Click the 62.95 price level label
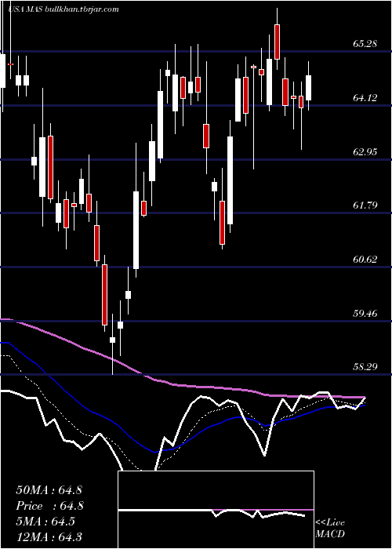 (x=365, y=152)
